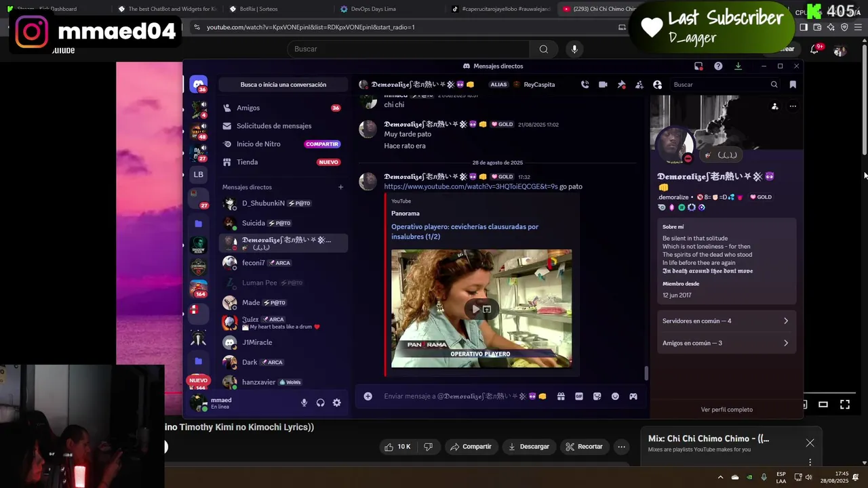Close the Mix: Chi Chi Chimo Chimo panel
Viewport: 868px width, 488px height.
coord(810,443)
